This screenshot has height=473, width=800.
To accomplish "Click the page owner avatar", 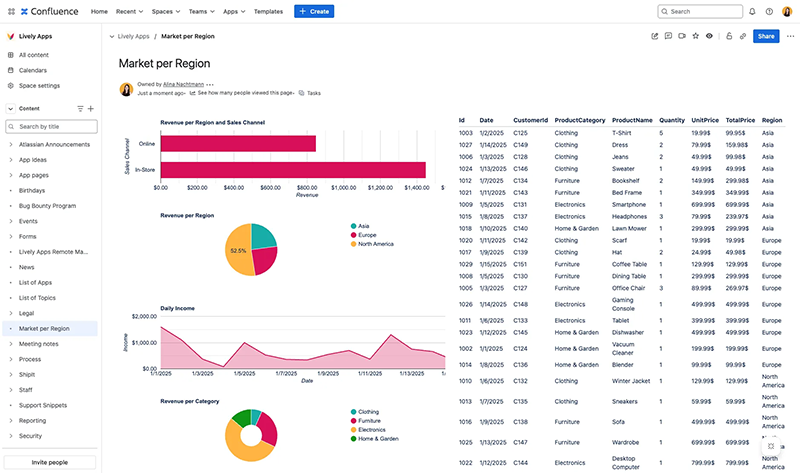I will [127, 89].
